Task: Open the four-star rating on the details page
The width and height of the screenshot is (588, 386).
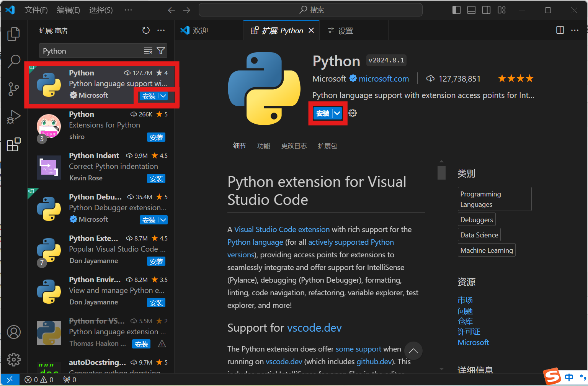Action: tap(515, 79)
